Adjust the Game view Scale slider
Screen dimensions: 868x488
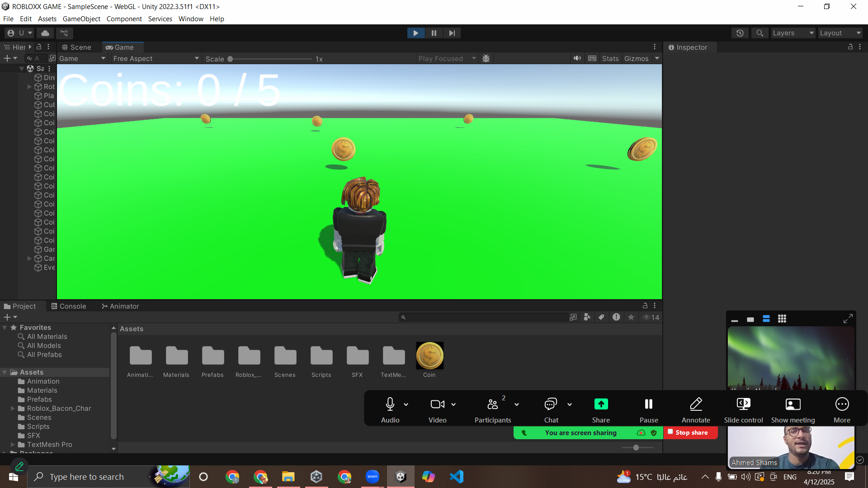(x=230, y=59)
